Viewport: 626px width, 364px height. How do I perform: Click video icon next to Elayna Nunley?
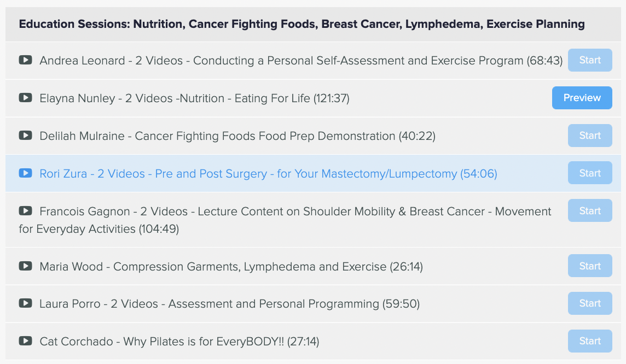pyautogui.click(x=25, y=98)
